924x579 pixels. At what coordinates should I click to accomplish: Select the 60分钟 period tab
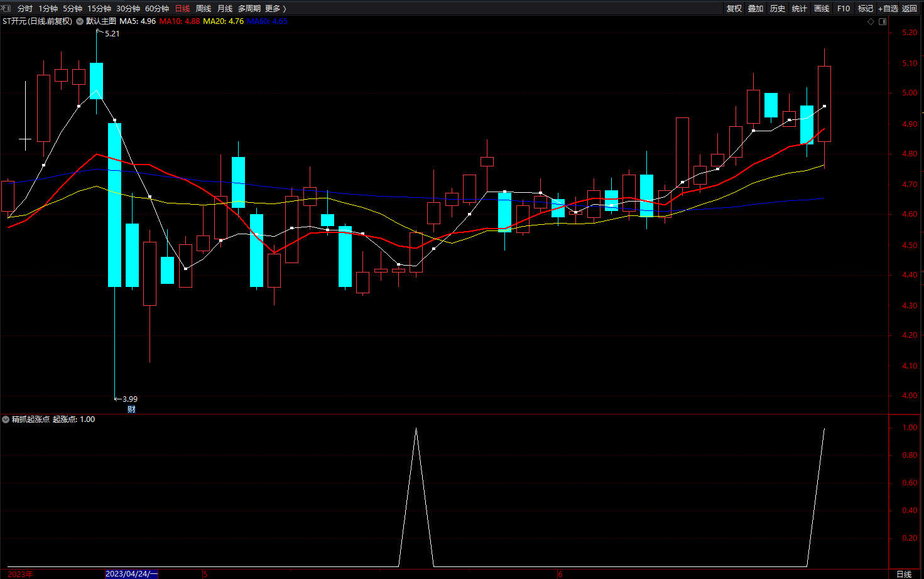pos(157,9)
